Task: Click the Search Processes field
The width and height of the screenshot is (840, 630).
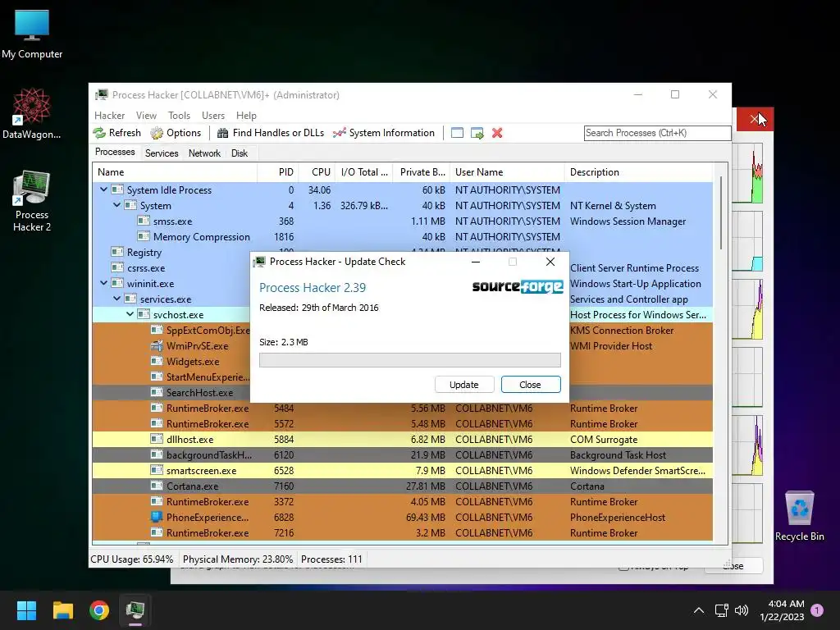Action: (x=657, y=133)
